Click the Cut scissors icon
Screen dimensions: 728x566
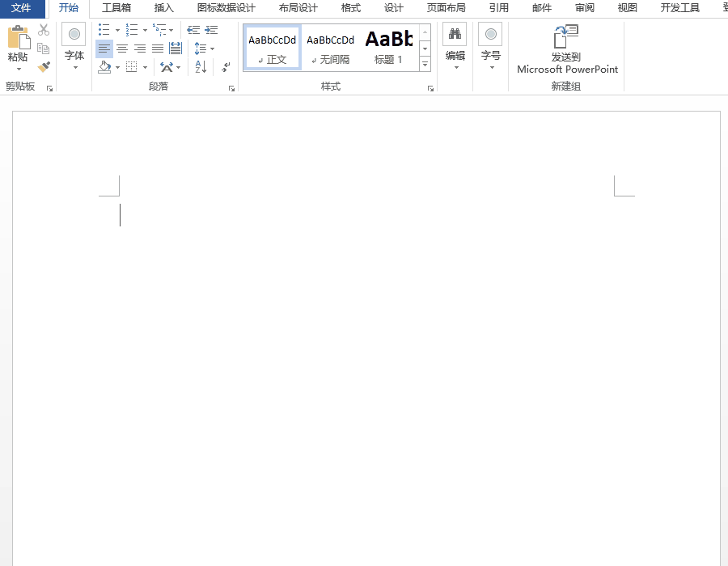click(x=44, y=30)
